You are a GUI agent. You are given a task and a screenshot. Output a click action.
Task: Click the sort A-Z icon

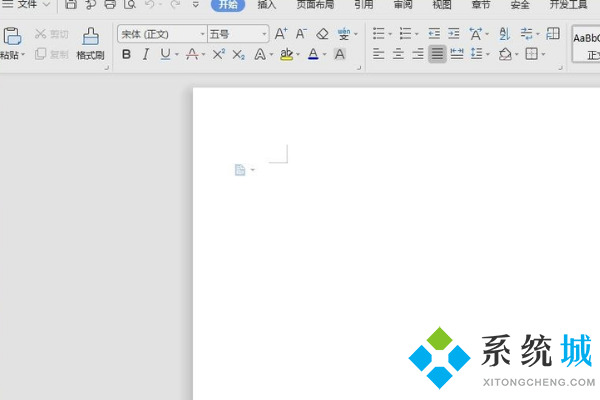[501, 34]
